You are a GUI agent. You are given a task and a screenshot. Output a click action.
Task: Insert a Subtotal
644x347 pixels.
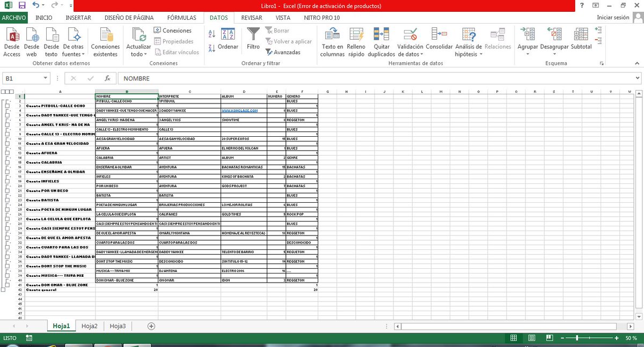click(581, 39)
